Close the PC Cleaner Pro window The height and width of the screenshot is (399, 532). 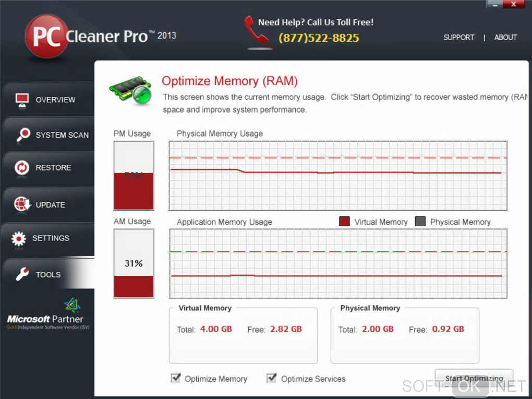pyautogui.click(x=514, y=4)
